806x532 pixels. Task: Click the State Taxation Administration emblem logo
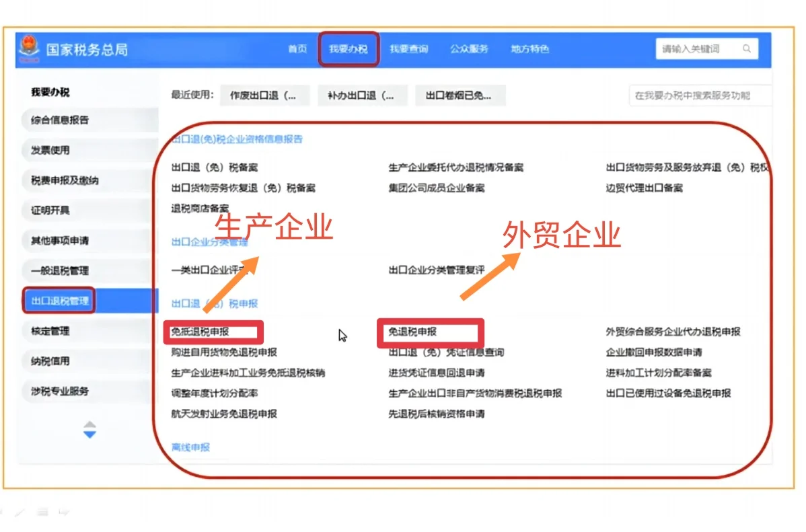click(x=28, y=48)
